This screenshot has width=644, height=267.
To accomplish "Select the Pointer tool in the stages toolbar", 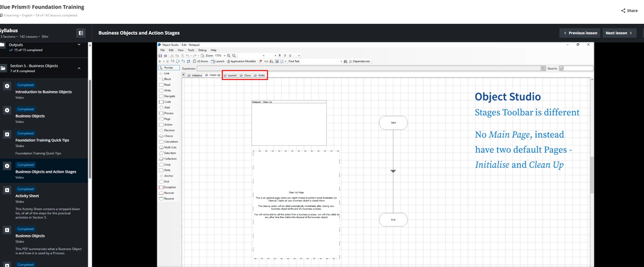I will (169, 67).
